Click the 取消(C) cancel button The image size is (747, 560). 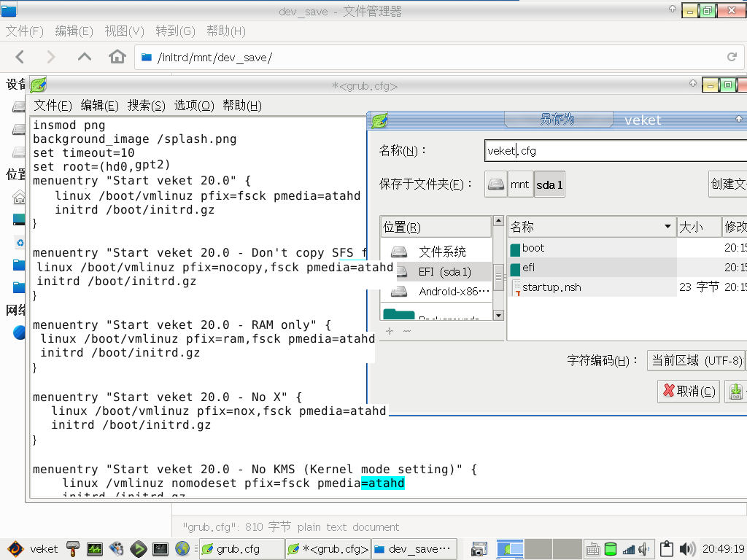[x=689, y=392]
